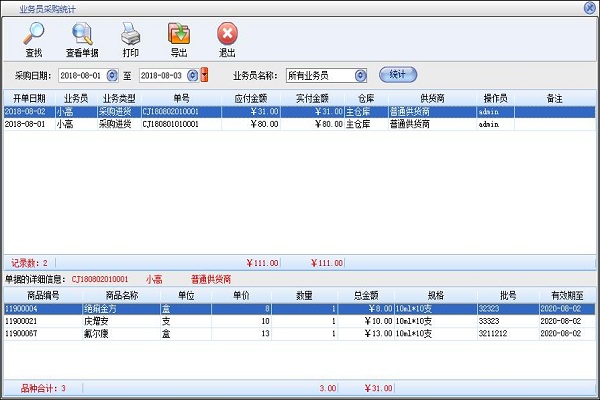Image resolution: width=600 pixels, height=400 pixels.
Task: Click the window title bar app icon
Action: [8, 6]
